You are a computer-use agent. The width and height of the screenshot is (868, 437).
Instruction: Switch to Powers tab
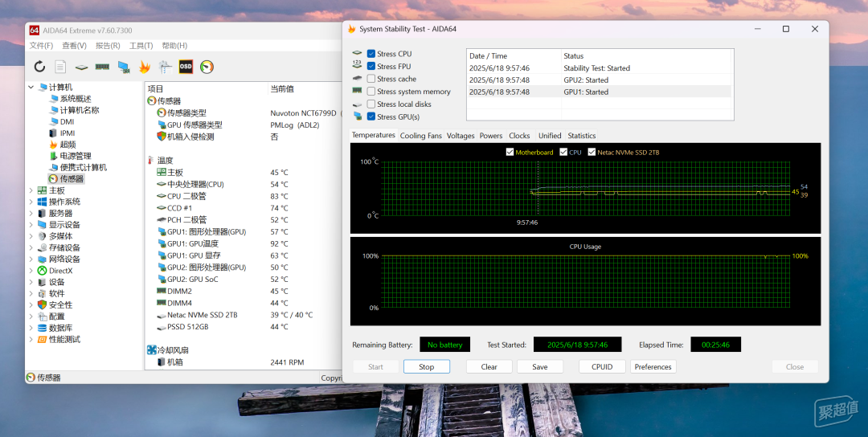[491, 136]
